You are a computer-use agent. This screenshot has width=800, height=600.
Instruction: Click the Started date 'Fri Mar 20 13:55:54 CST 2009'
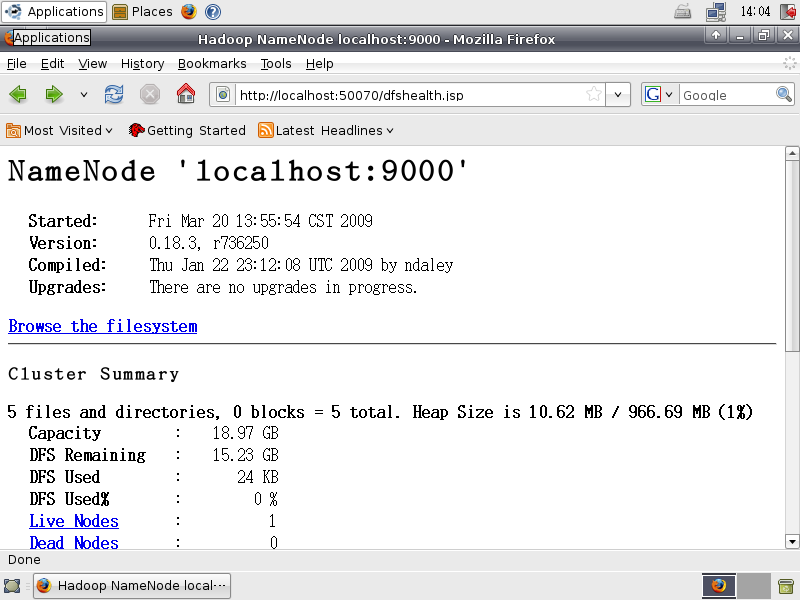[261, 221]
